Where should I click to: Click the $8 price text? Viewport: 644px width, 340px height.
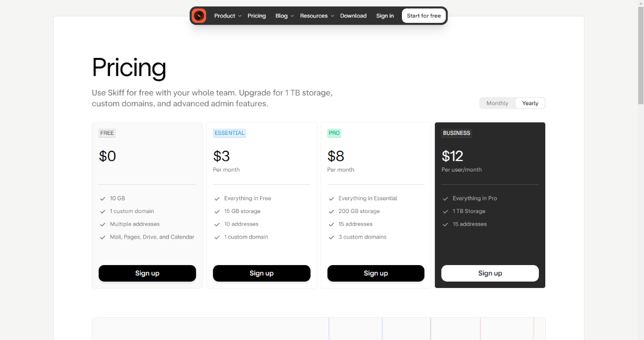point(336,156)
